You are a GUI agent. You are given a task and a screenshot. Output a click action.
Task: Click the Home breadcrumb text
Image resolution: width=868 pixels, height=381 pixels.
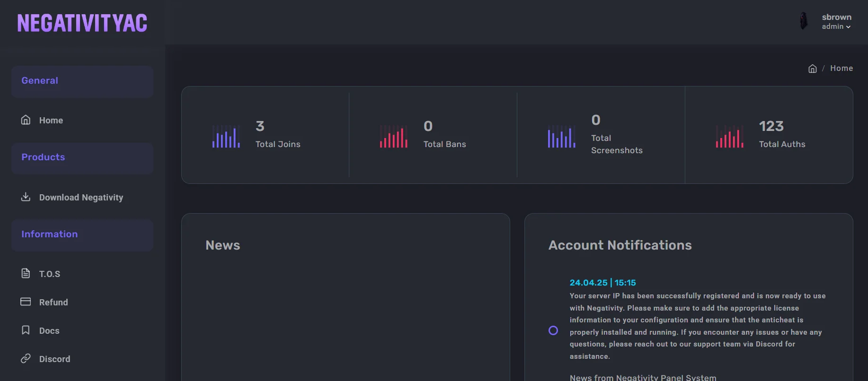(841, 69)
